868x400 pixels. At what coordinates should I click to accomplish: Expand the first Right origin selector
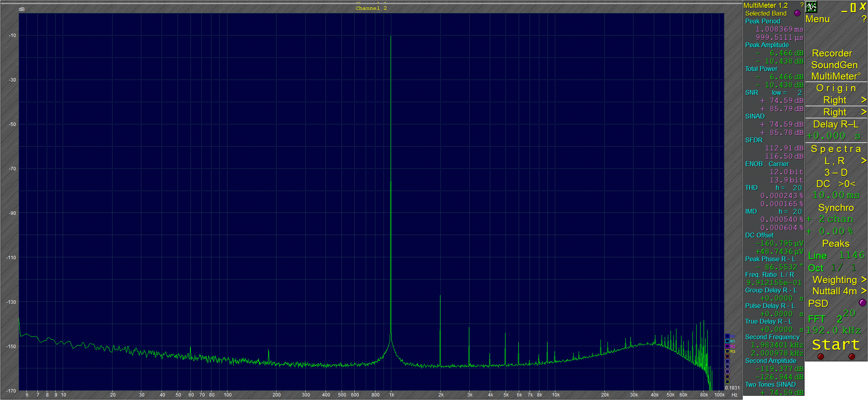863,100
